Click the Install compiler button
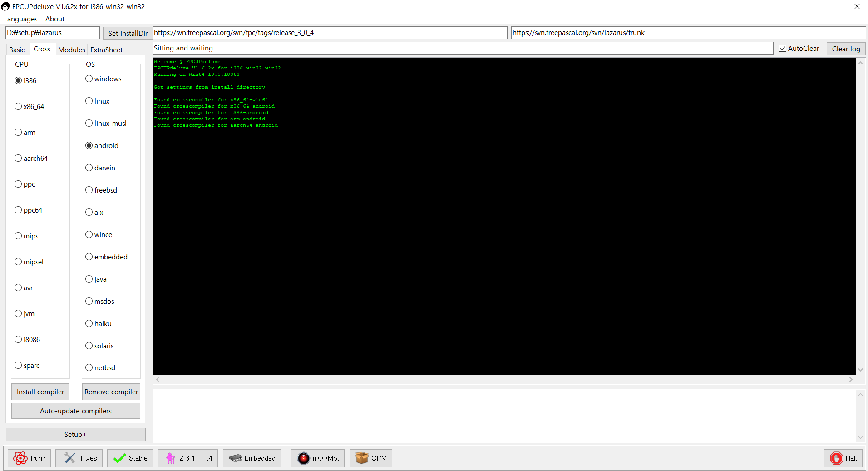The width and height of the screenshot is (868, 471). tap(40, 392)
